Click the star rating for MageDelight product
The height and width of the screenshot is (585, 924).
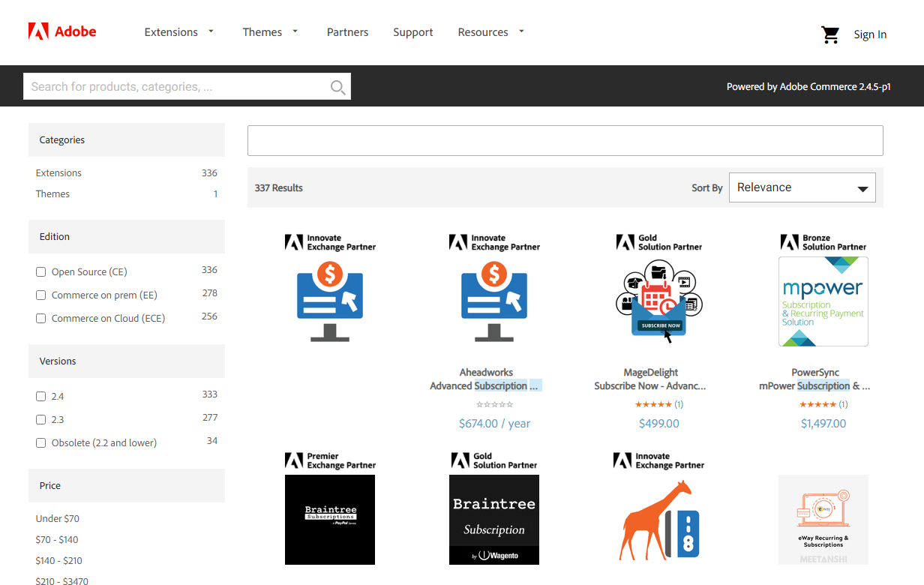click(653, 404)
